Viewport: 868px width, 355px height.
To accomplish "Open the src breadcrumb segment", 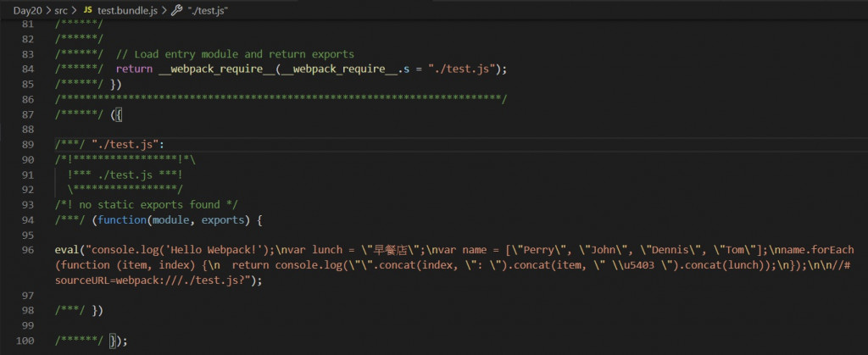I will pos(60,10).
